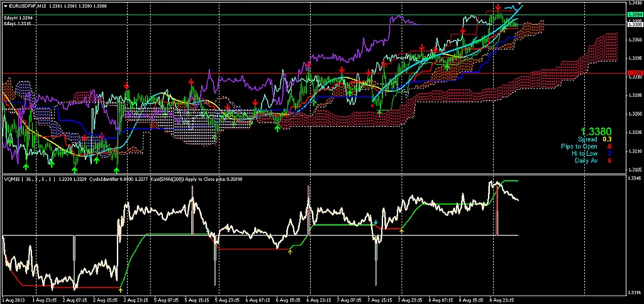Open the chart menu triangle beside EURUSDFXF

tap(5, 6)
